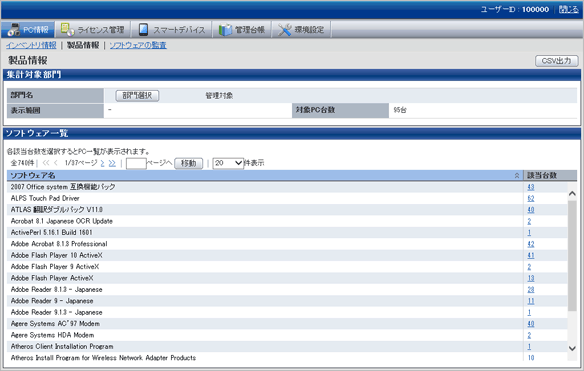Select the 製品情報 submenu item

tap(83, 45)
